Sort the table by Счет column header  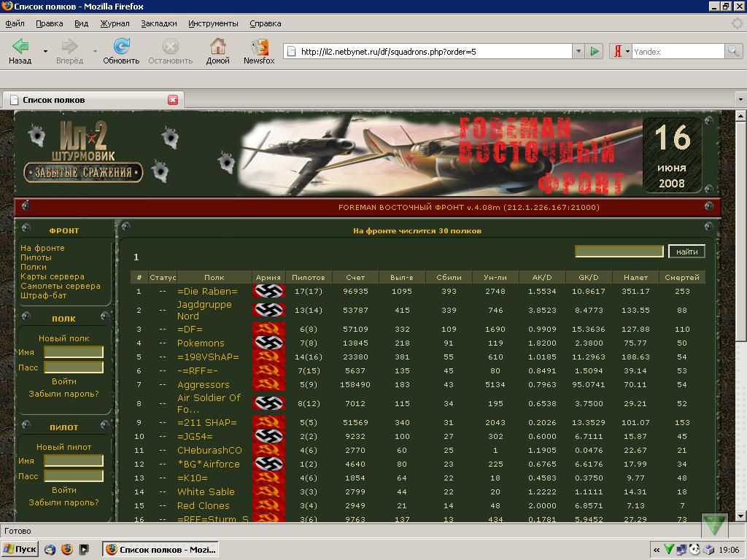click(355, 277)
